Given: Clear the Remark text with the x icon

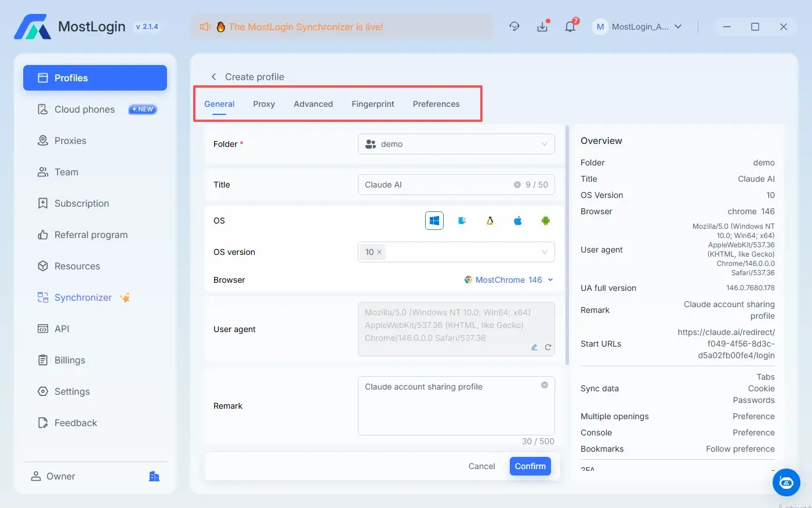Looking at the screenshot, I should click(545, 385).
